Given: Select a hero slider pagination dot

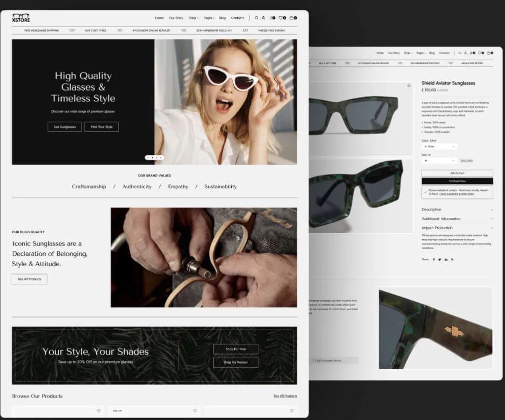Looking at the screenshot, I should (154, 157).
